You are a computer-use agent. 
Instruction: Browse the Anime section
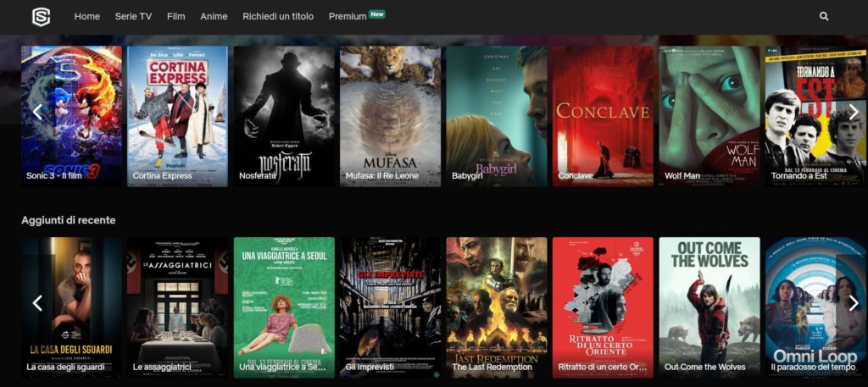[214, 17]
